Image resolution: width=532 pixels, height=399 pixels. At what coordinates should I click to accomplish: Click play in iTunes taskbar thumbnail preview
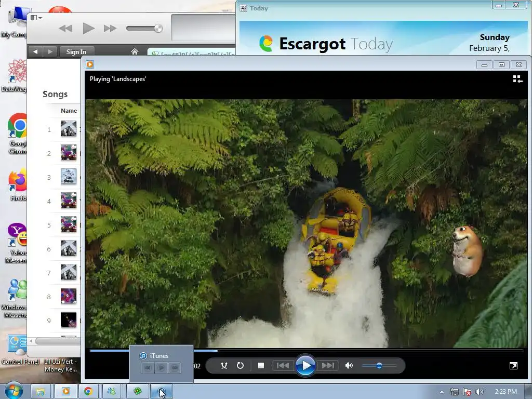coord(161,368)
